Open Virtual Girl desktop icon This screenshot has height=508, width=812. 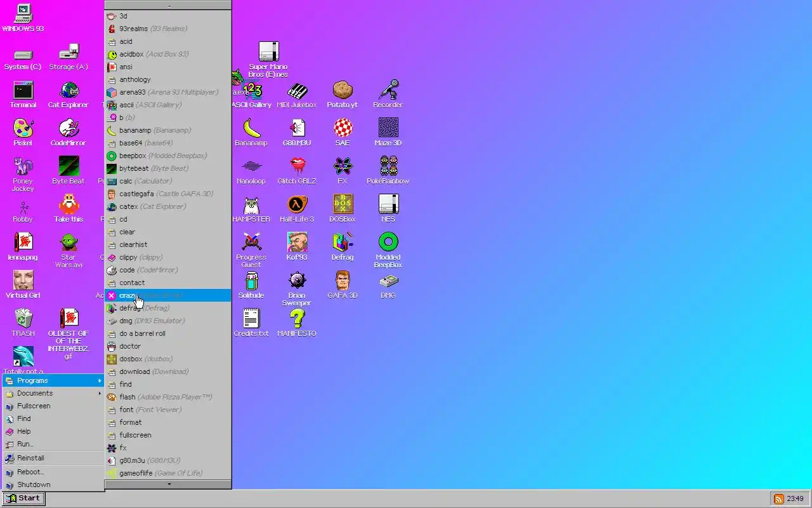(23, 286)
